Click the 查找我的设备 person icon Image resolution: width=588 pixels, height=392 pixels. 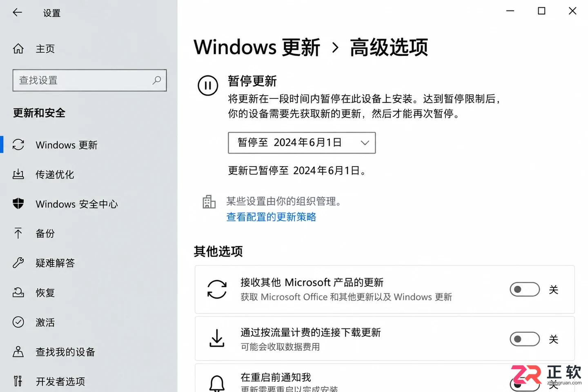click(x=18, y=352)
